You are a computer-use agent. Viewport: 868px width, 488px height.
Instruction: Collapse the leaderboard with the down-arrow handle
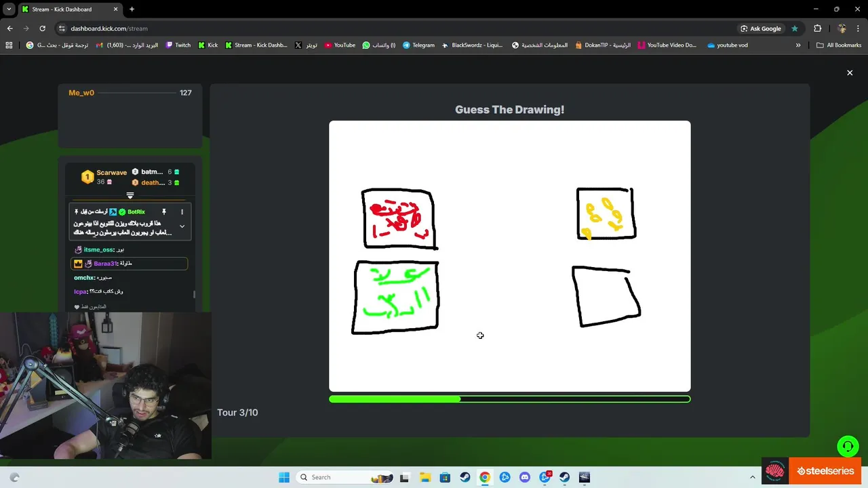(x=130, y=196)
